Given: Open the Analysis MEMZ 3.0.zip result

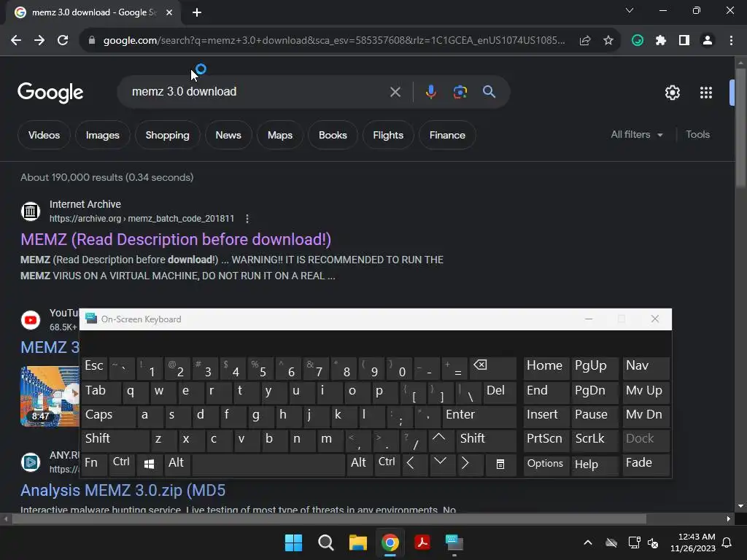Looking at the screenshot, I should (x=123, y=490).
